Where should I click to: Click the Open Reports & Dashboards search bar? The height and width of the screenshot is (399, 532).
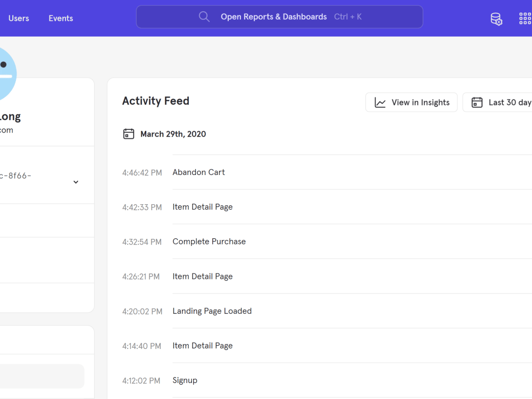point(279,16)
